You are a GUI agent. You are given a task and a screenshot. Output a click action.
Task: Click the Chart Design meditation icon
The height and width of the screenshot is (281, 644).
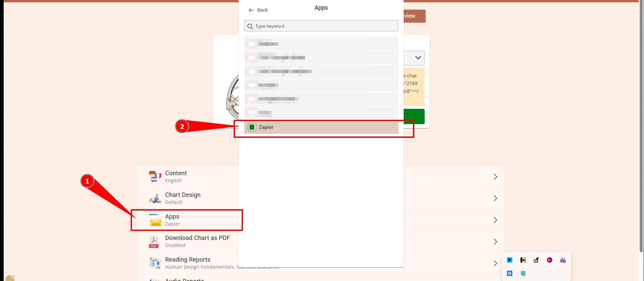[x=155, y=198]
